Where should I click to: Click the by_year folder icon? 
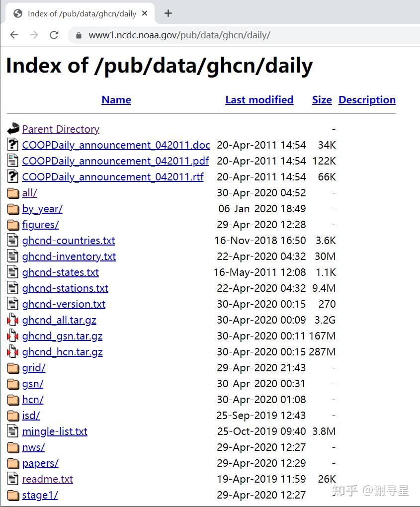pyautogui.click(x=13, y=209)
